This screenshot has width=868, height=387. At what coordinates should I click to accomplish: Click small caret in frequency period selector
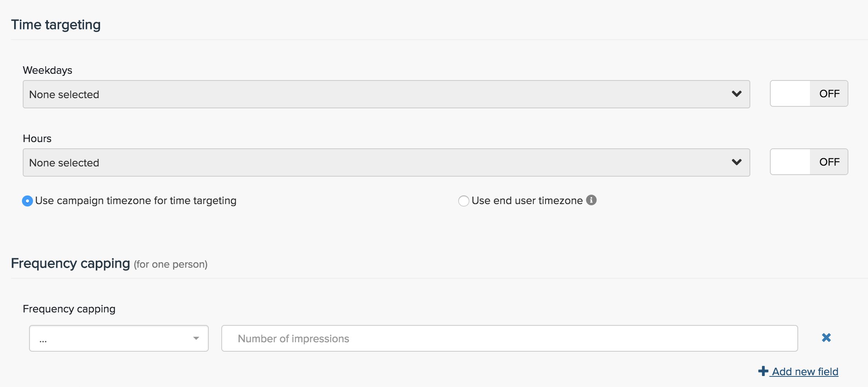[196, 338]
